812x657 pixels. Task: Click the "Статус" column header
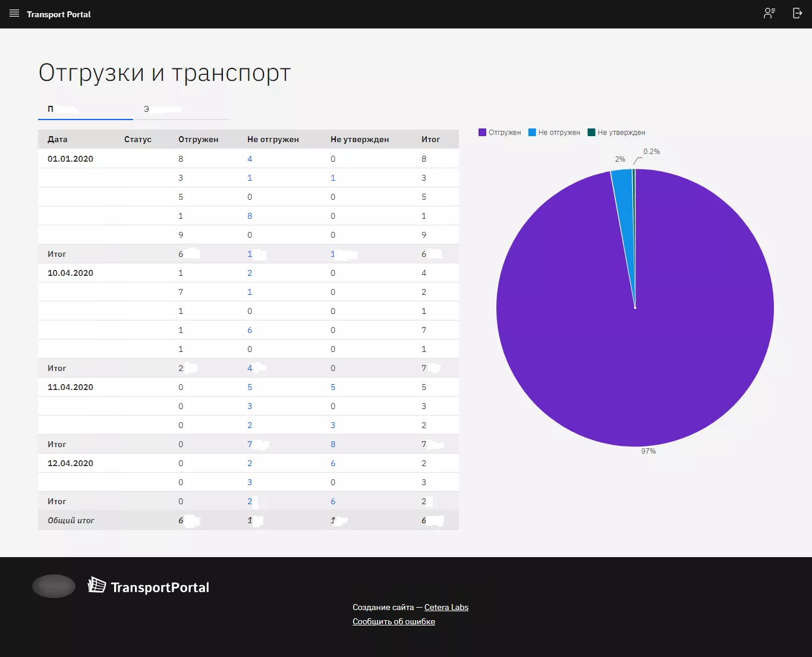(x=138, y=139)
